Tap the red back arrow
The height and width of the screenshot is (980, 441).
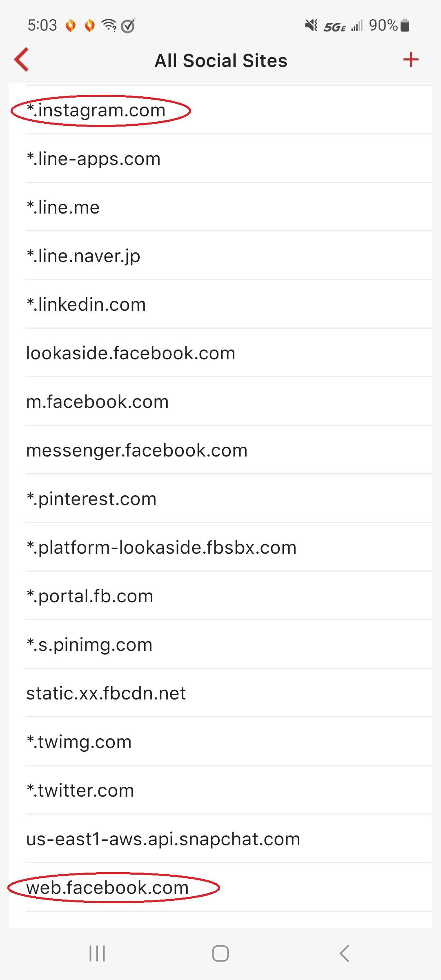pos(22,60)
